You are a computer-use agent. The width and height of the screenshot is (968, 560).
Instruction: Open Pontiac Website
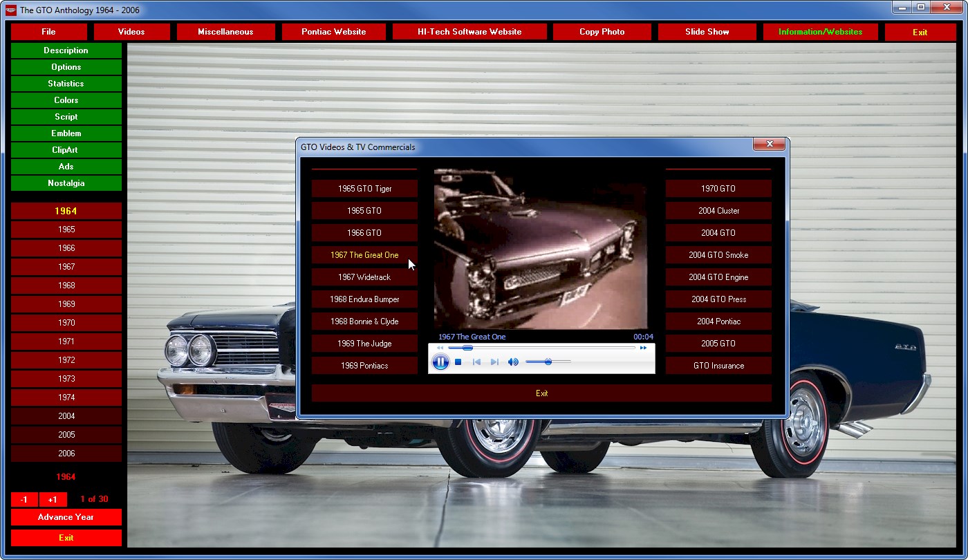(334, 32)
